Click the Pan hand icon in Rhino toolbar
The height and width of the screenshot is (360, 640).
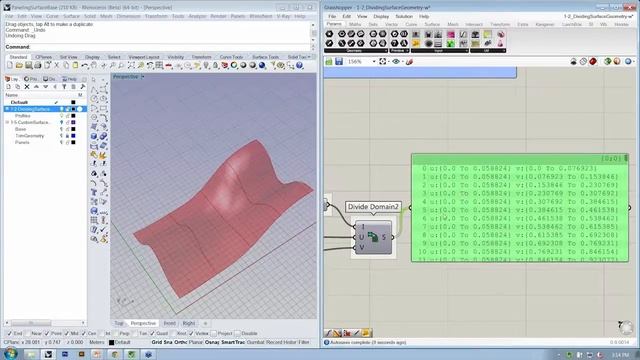coord(94,65)
